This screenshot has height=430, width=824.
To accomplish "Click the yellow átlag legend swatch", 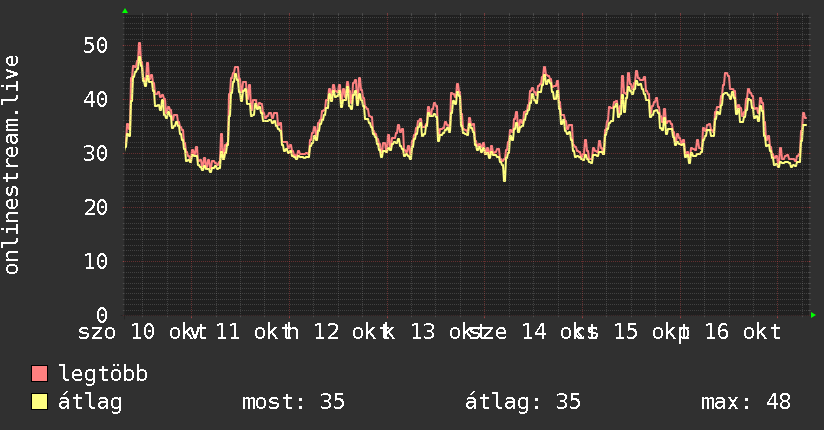I will [x=39, y=402].
